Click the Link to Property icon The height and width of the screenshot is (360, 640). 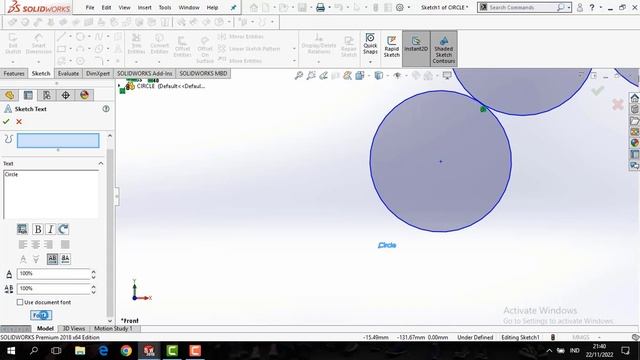(22, 229)
